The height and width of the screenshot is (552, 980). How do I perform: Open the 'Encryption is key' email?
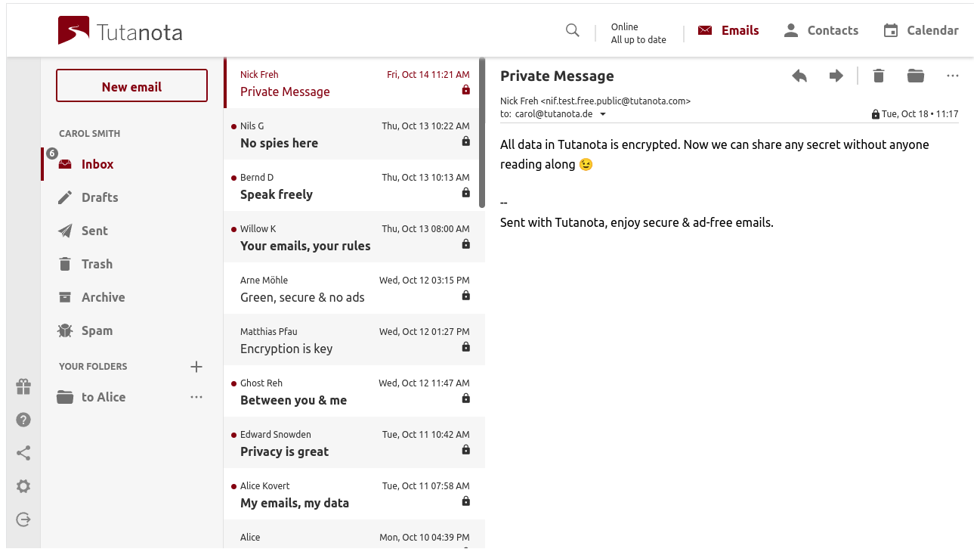point(354,340)
